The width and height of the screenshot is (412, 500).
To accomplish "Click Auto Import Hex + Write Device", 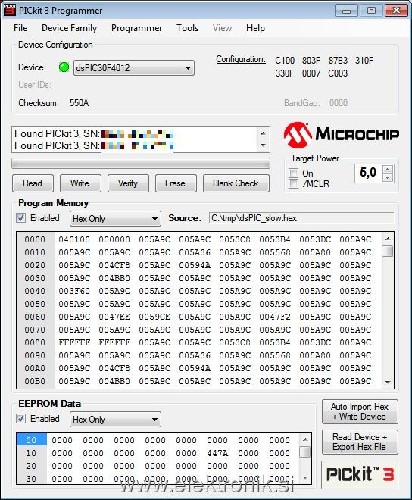I will (360, 412).
